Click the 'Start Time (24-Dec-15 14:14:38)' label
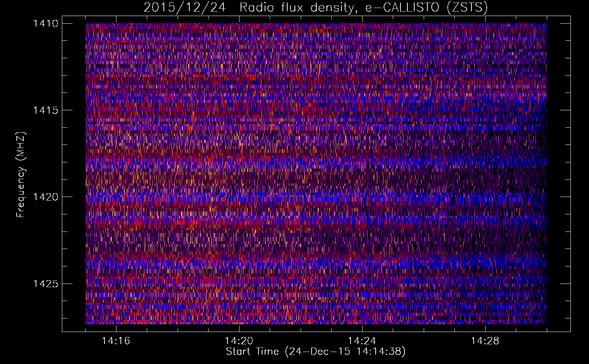 pyautogui.click(x=316, y=352)
